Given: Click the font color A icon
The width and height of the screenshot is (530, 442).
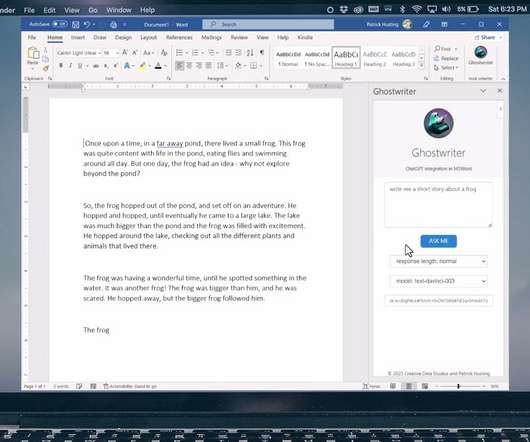Looking at the screenshot, I should coord(158,66).
